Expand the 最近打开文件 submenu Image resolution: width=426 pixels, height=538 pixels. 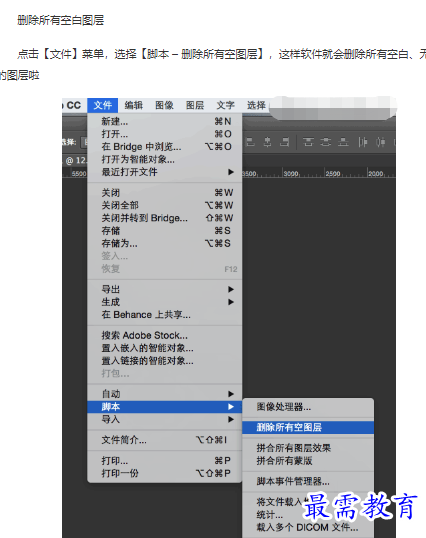click(165, 172)
